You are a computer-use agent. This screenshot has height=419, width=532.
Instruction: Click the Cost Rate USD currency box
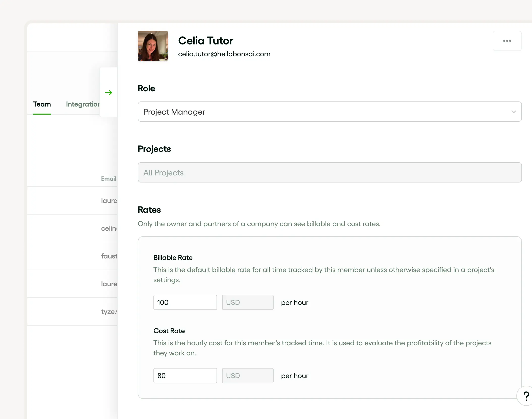[247, 376]
